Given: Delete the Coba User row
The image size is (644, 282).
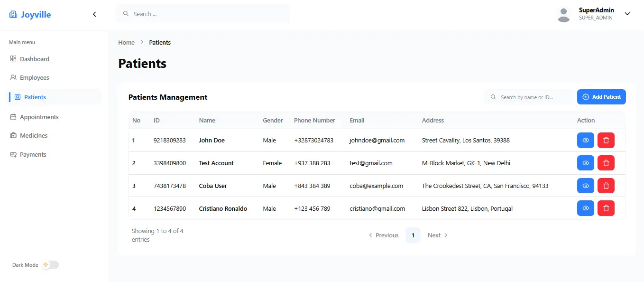Looking at the screenshot, I should point(606,186).
